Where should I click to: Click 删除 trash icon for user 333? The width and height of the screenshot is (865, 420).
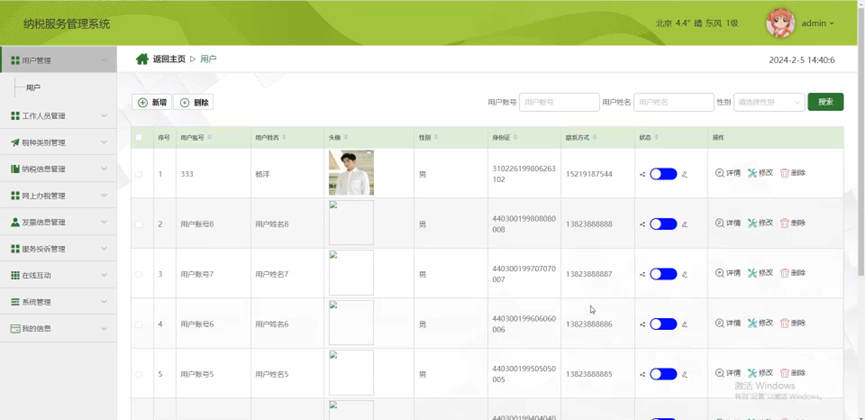784,173
